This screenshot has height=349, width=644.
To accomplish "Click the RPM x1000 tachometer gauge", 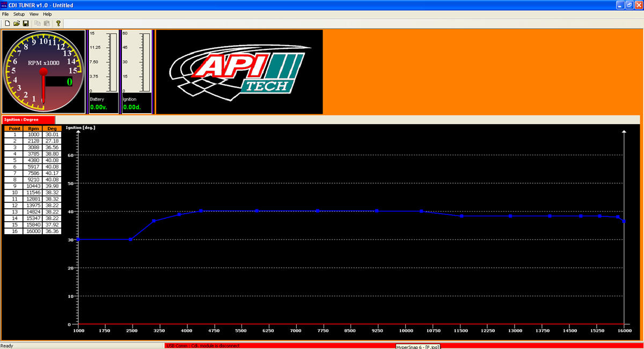I will pyautogui.click(x=43, y=71).
